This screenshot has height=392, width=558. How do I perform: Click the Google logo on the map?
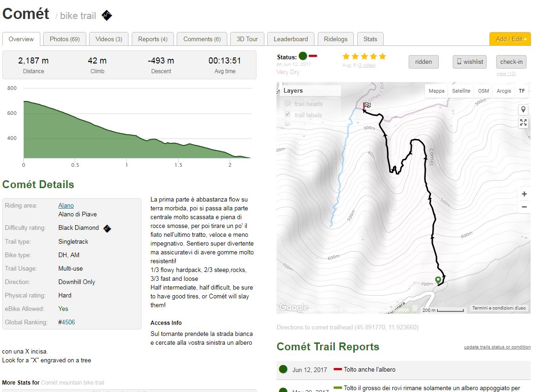(x=294, y=307)
